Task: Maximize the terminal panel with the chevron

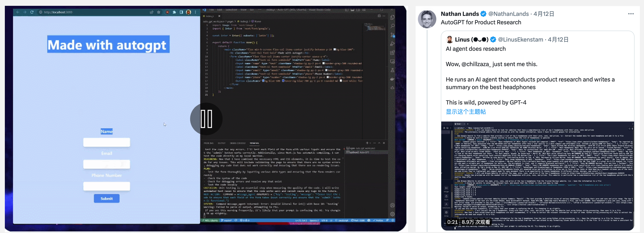Action: tap(379, 143)
